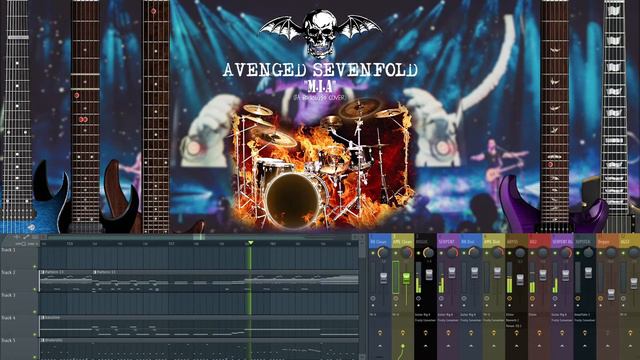Mute Track 4 in the playlist
The width and height of the screenshot is (640, 360).
pos(35,334)
